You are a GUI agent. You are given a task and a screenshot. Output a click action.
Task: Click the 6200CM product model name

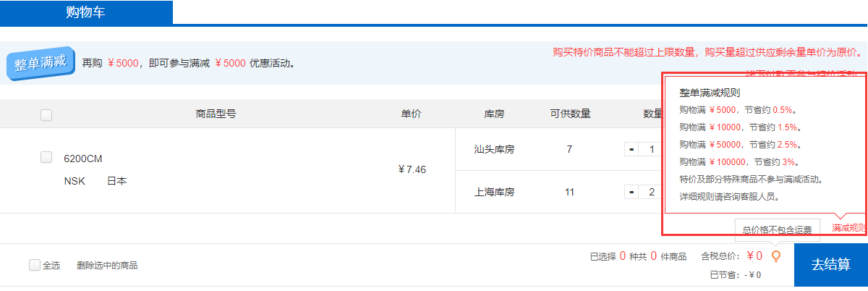tap(83, 159)
